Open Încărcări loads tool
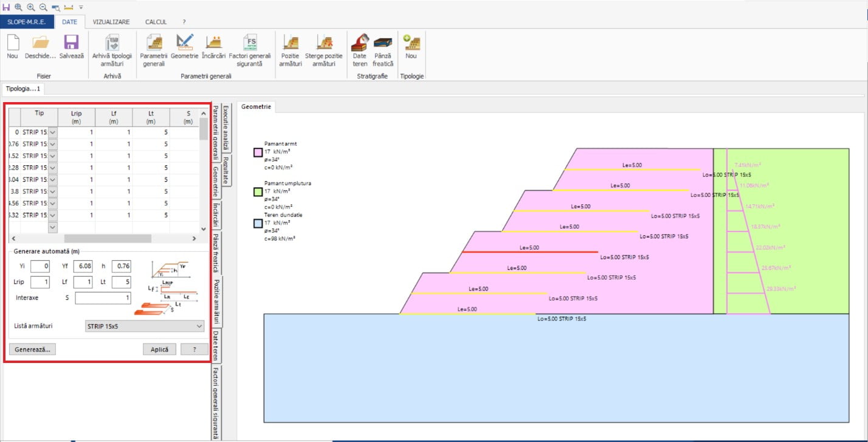Image resolution: width=868 pixels, height=442 pixels. (213, 44)
